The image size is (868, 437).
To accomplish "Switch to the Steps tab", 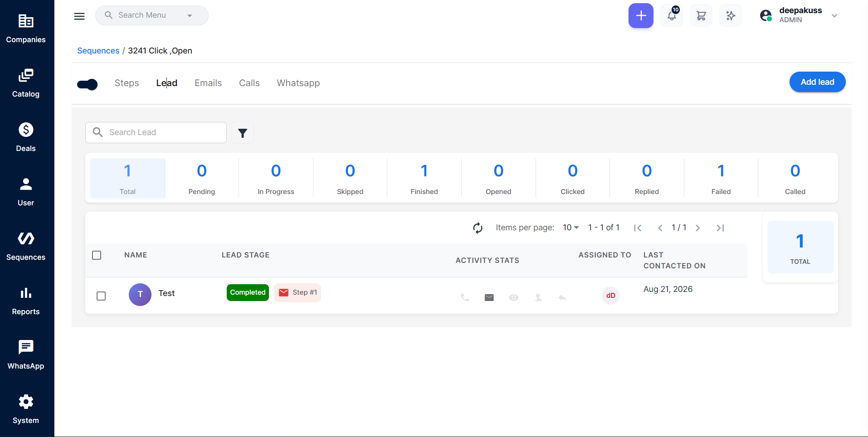I will (x=127, y=83).
